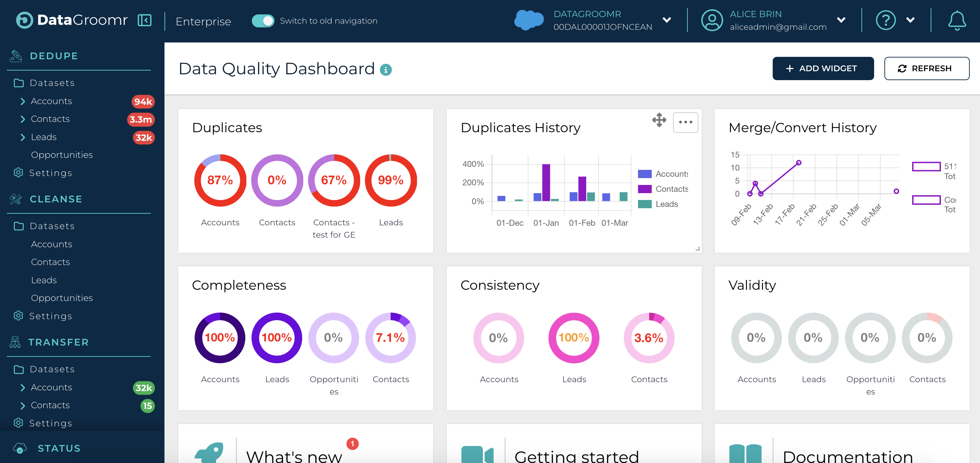Click the help question mark icon

(885, 20)
